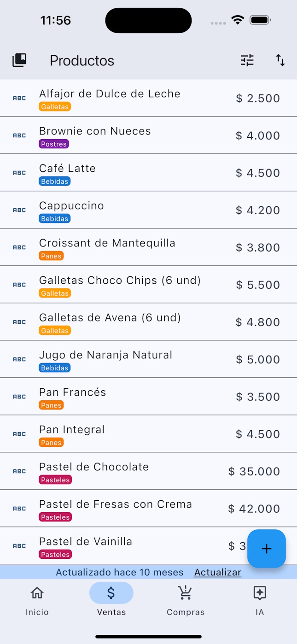This screenshot has width=297, height=644.
Task: Tap the ABC icon beside Pan Integral
Action: [x=19, y=434]
